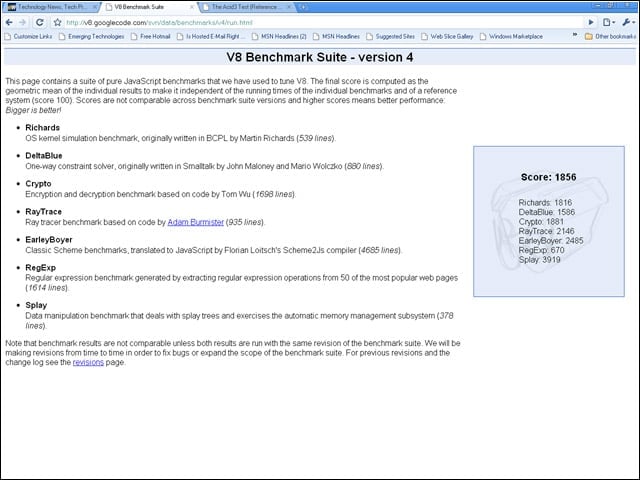The image size is (640, 480).
Task: Click the Richards: 1816 result line
Action: [x=545, y=202]
